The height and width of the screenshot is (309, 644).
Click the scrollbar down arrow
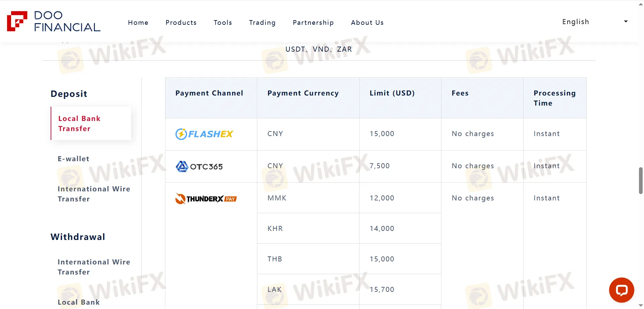click(x=641, y=306)
